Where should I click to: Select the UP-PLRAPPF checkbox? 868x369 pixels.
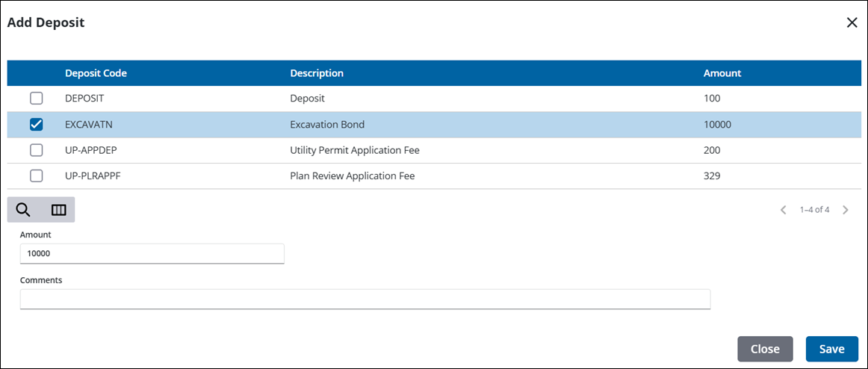tap(36, 176)
